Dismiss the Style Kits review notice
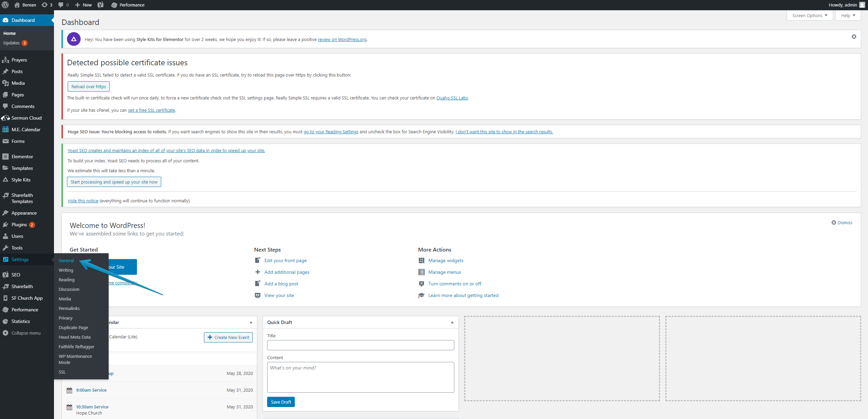868x419 pixels. point(854,37)
